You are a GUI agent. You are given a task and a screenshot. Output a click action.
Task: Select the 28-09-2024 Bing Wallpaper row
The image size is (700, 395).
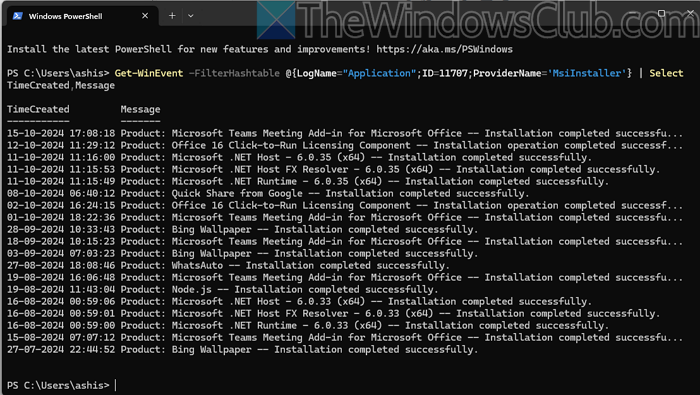pos(242,230)
